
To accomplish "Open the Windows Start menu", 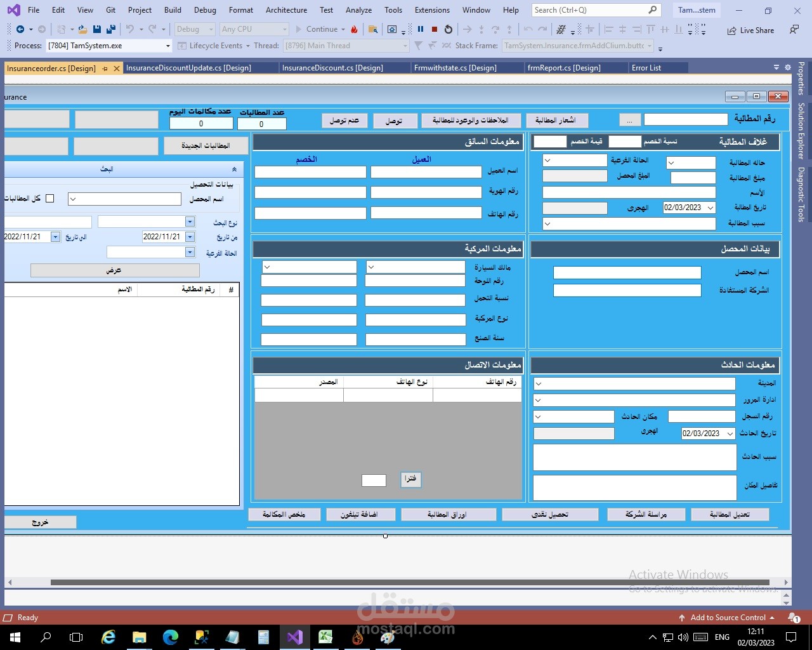I will pyautogui.click(x=15, y=637).
